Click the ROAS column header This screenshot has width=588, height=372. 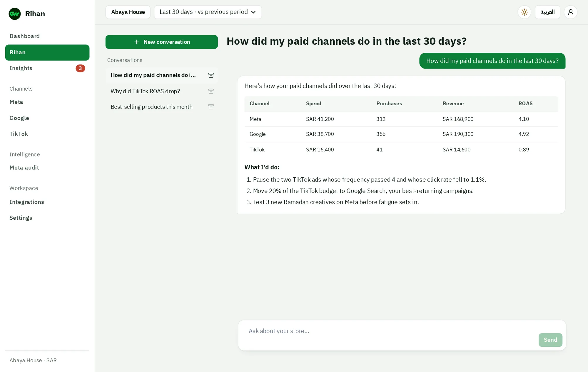(x=525, y=104)
